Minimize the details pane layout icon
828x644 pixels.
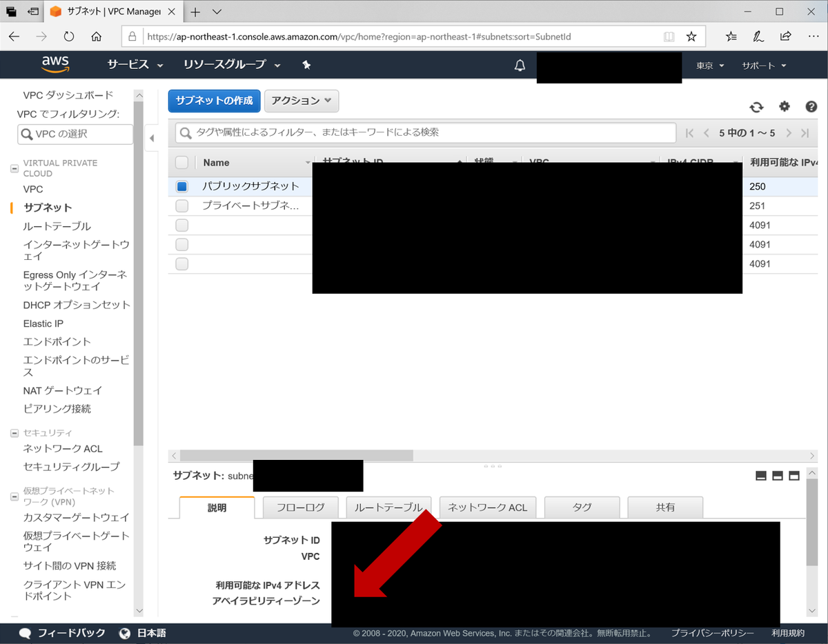click(x=761, y=476)
